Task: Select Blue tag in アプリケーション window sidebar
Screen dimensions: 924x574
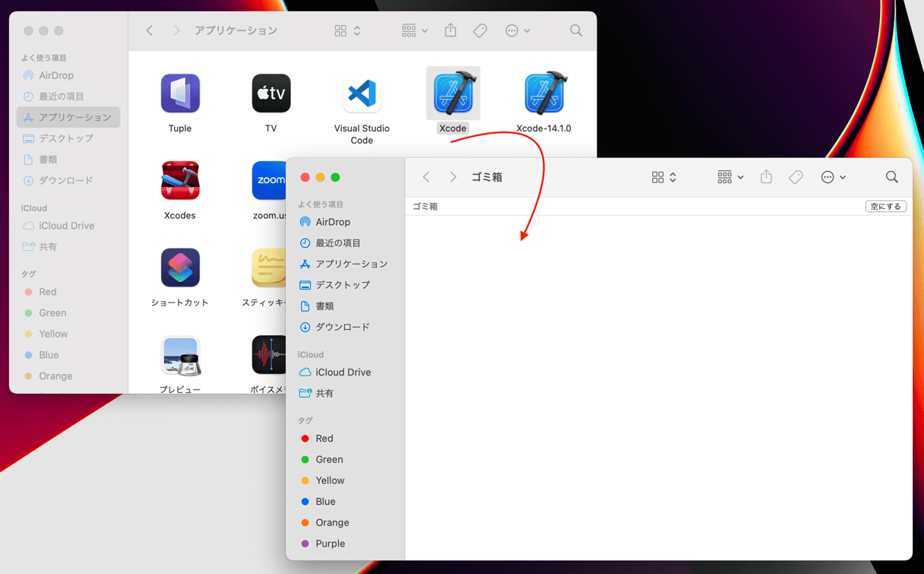Action: point(68,355)
